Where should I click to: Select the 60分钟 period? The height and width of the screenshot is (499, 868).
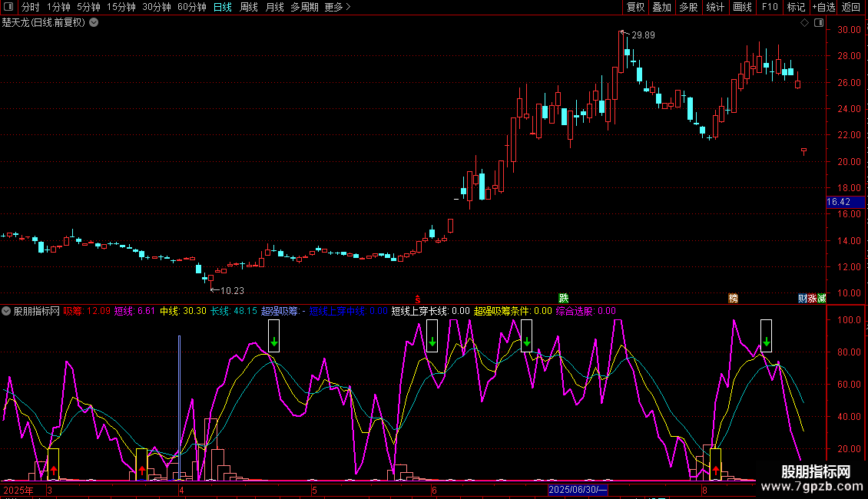click(x=192, y=7)
